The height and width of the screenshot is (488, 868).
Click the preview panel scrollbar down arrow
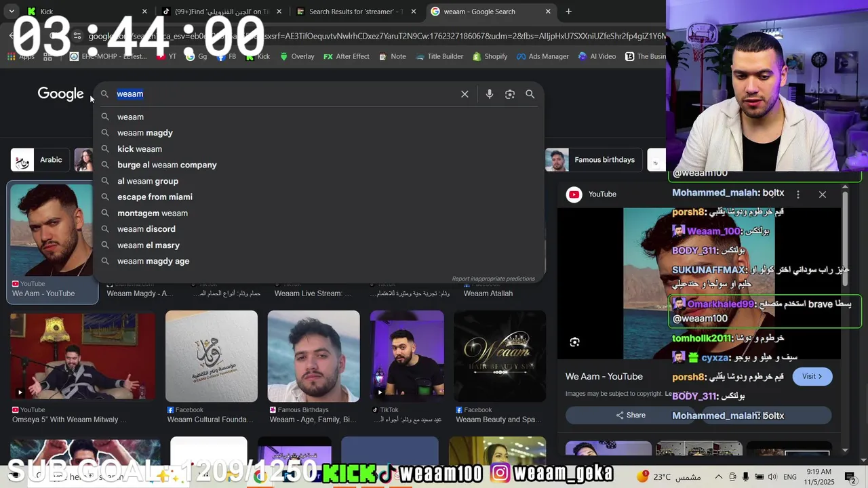[x=845, y=450]
